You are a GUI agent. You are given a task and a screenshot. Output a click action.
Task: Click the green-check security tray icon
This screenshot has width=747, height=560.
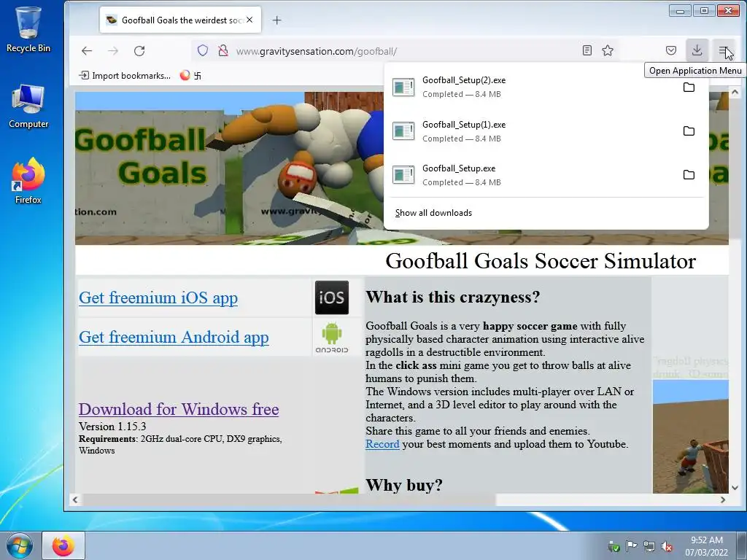[x=614, y=547]
